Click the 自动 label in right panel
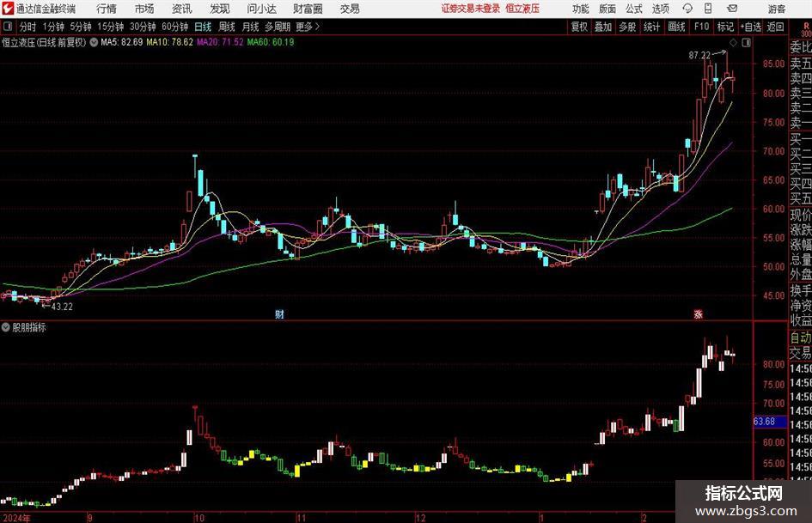The image size is (812, 523). 801,338
